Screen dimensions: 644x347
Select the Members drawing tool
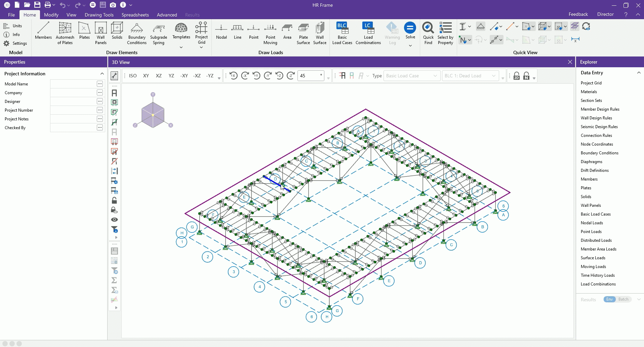click(x=43, y=32)
